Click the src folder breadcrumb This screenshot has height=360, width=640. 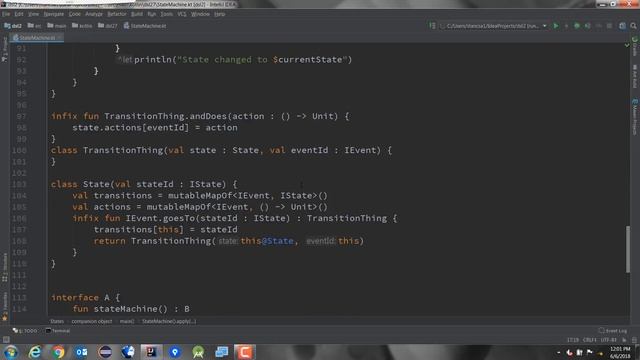(34, 26)
